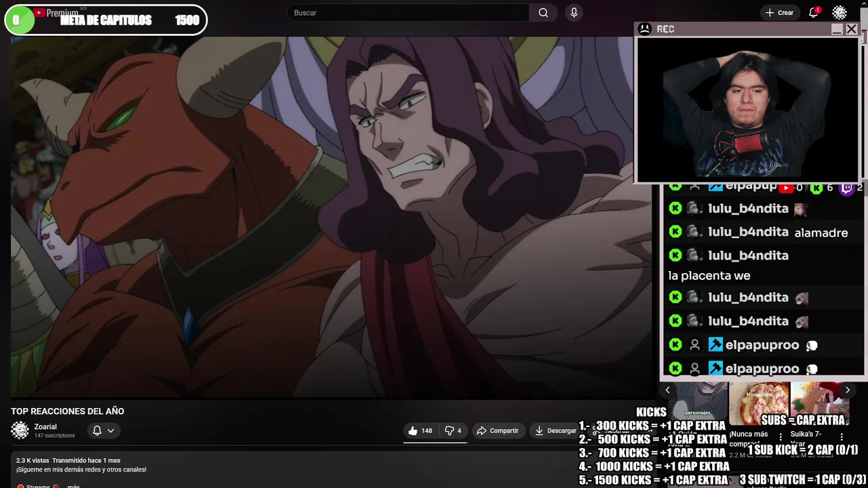Open the Miniaturas food video thumbnail
The image size is (868, 488).
(x=759, y=404)
